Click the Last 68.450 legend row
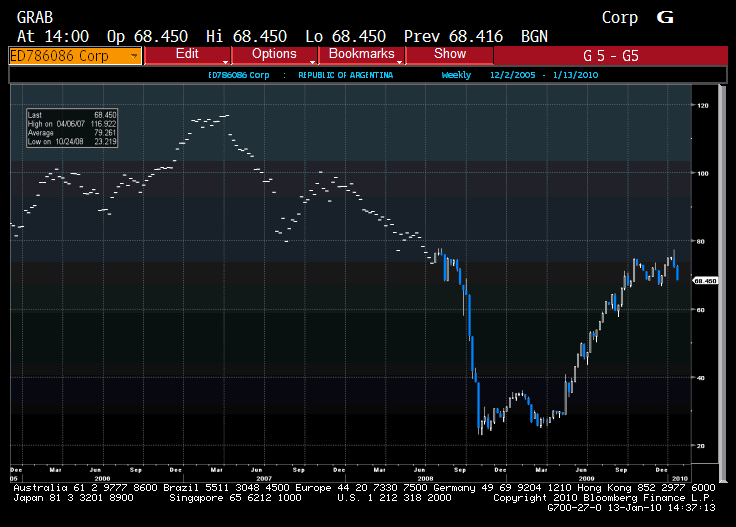Screen dimensions: 736x527 pos(72,115)
